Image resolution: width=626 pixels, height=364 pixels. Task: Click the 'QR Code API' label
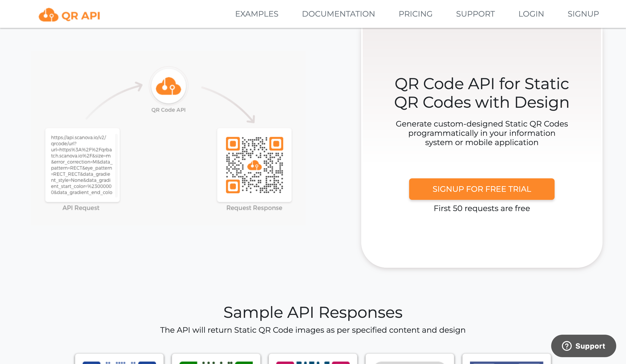pyautogui.click(x=168, y=110)
